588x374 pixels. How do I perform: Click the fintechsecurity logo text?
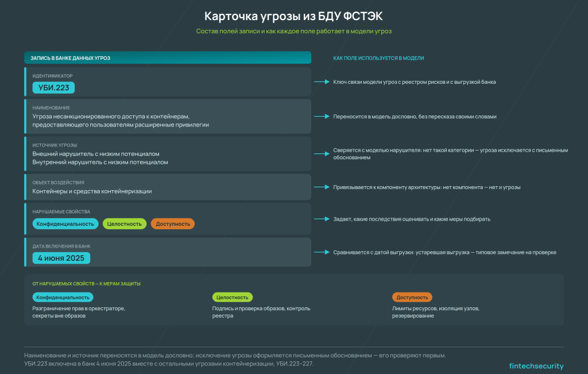pos(536,366)
